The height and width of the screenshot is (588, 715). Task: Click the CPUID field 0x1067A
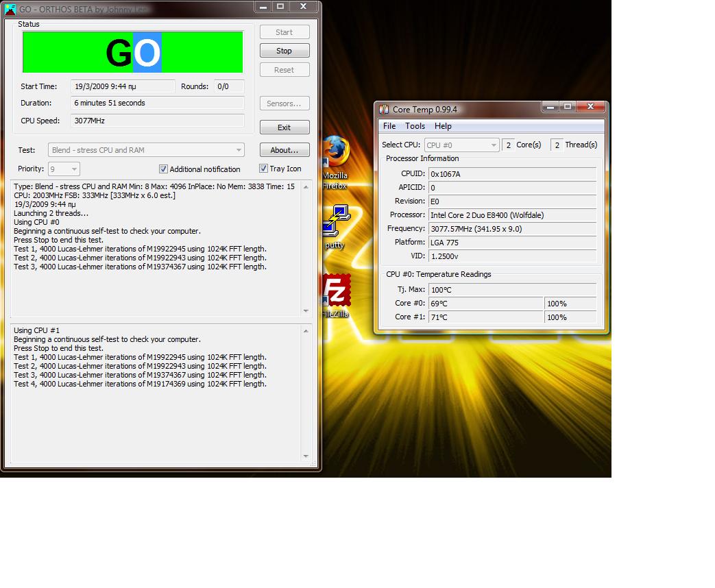pyautogui.click(x=513, y=173)
